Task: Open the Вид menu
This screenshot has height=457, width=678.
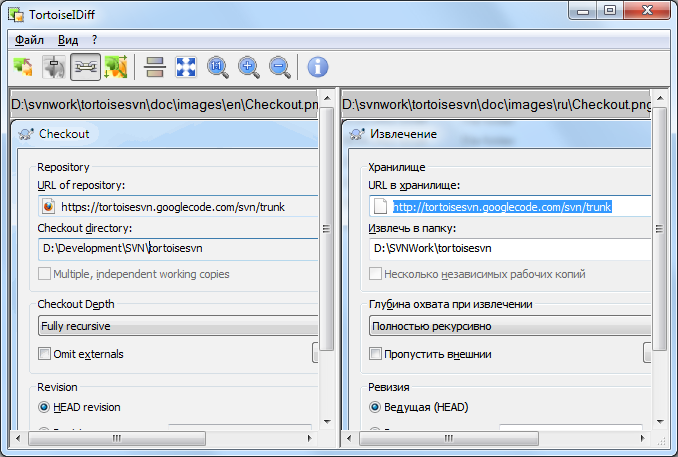Action: 68,40
